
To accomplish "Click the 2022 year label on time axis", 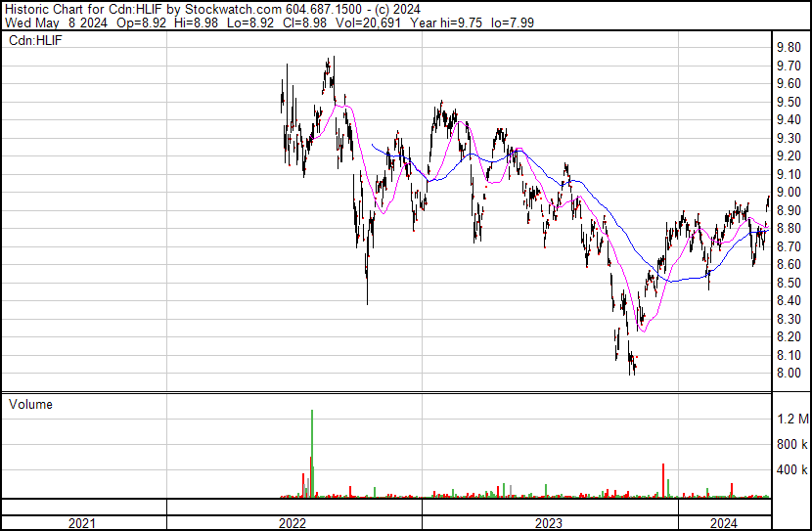I will coord(293,523).
